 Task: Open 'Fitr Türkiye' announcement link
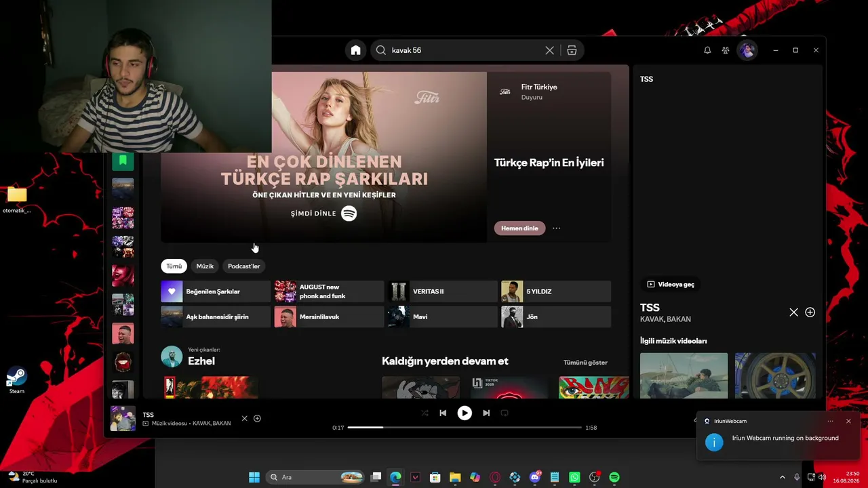pyautogui.click(x=539, y=87)
